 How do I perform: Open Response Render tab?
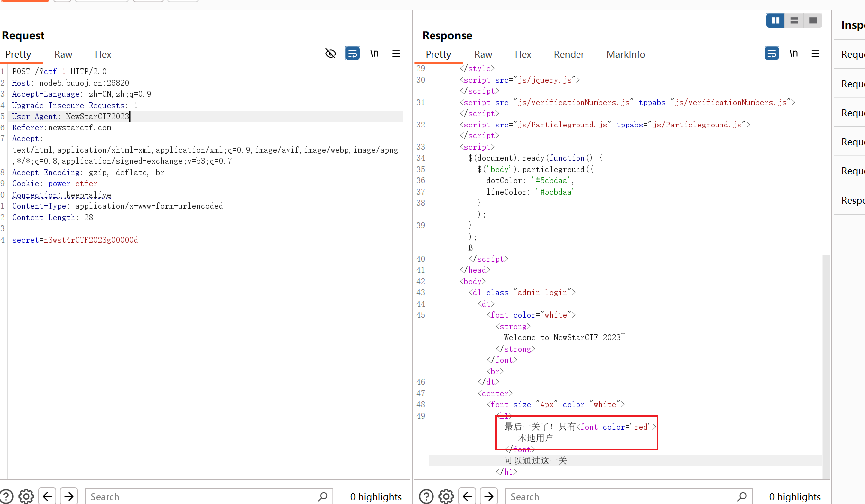[569, 54]
